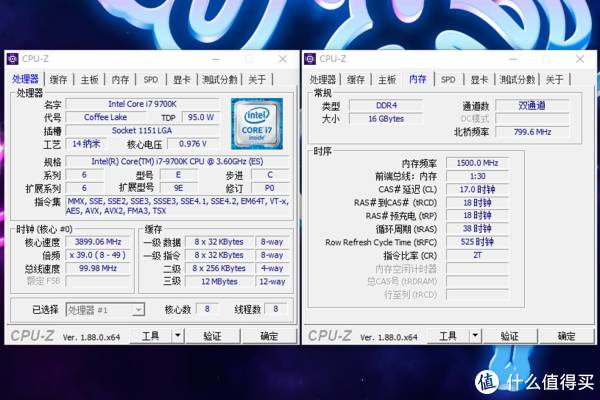Close the left CPU-Z window
The width and height of the screenshot is (600, 400).
pyautogui.click(x=282, y=59)
